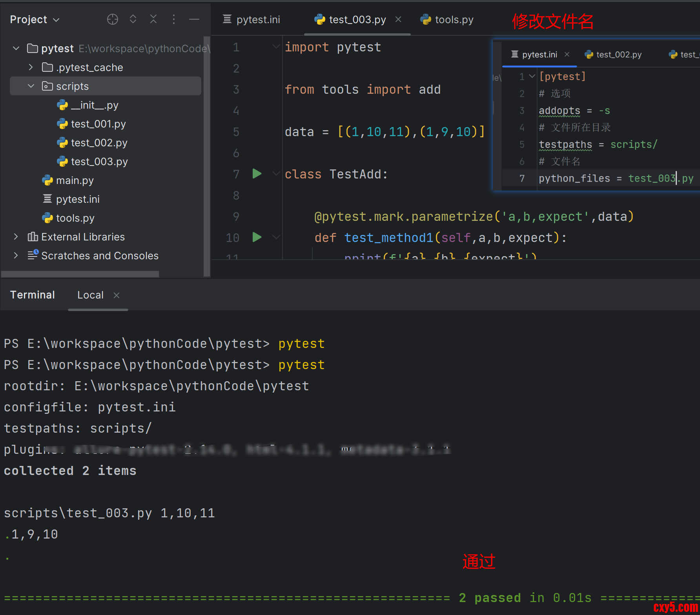Hide the Project panel with minimize icon

[x=194, y=19]
